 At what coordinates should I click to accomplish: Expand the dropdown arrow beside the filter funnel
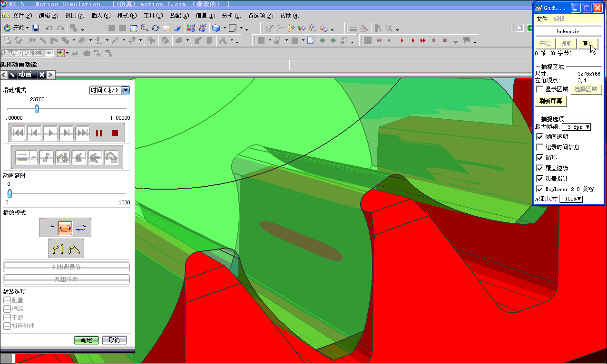[67, 53]
